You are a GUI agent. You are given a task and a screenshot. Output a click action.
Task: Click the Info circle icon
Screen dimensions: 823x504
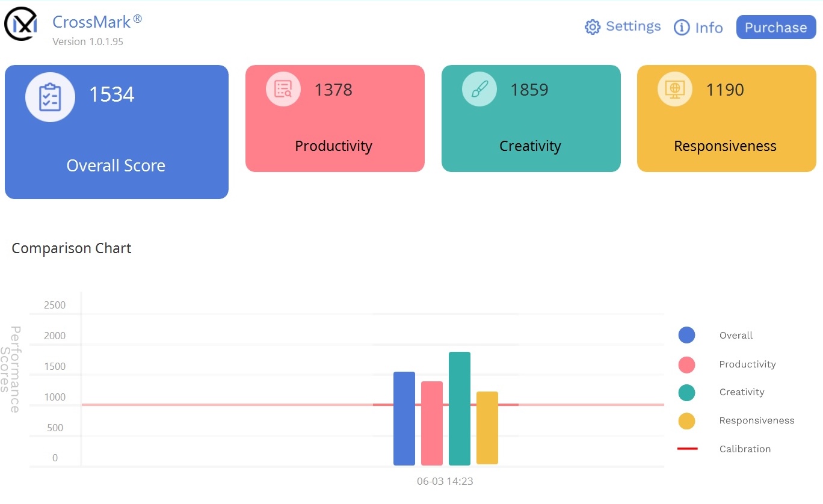(x=682, y=28)
